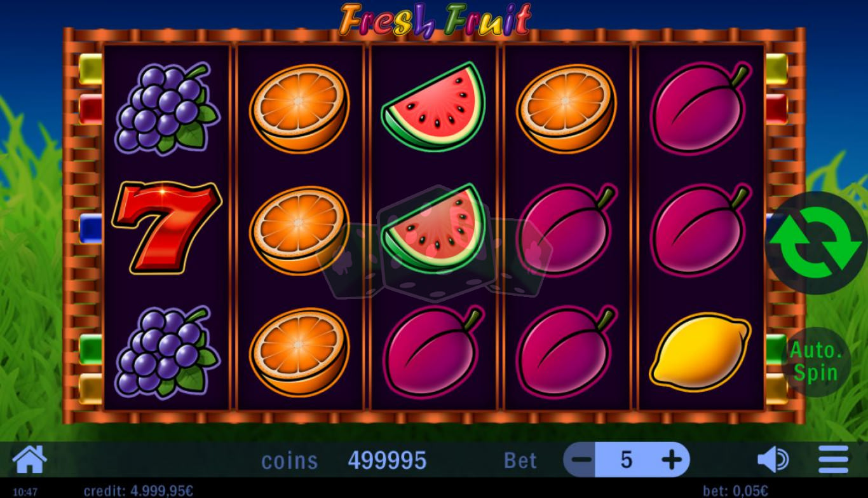The height and width of the screenshot is (498, 868).
Task: Click the green payline marker on right edge
Action: [x=776, y=349]
